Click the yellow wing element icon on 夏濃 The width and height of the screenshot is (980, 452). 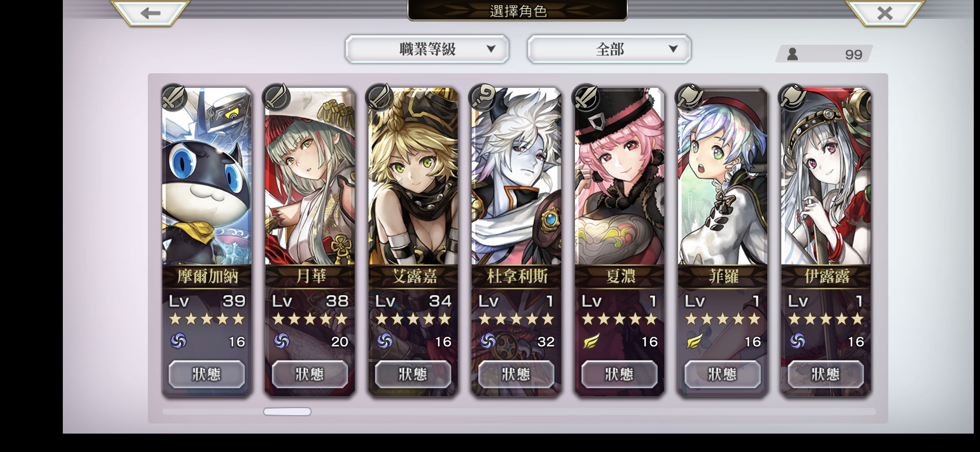591,341
